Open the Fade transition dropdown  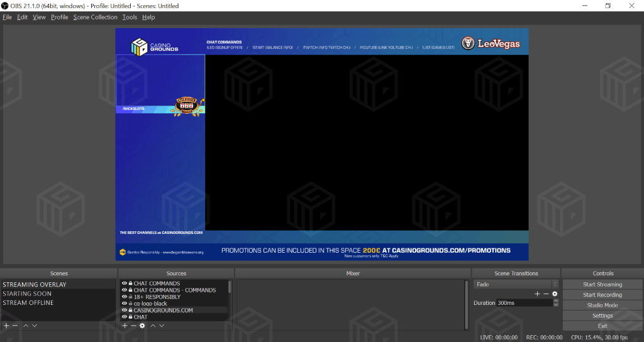coord(516,284)
